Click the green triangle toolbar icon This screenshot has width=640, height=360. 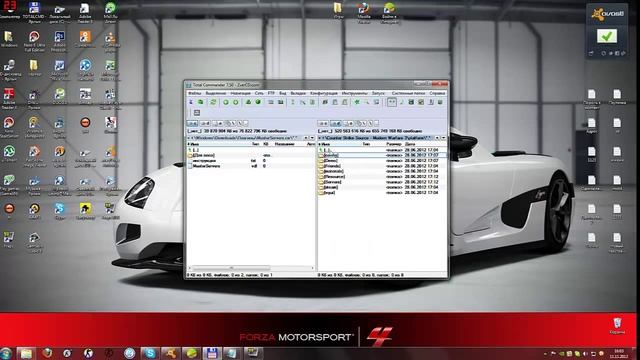248,102
